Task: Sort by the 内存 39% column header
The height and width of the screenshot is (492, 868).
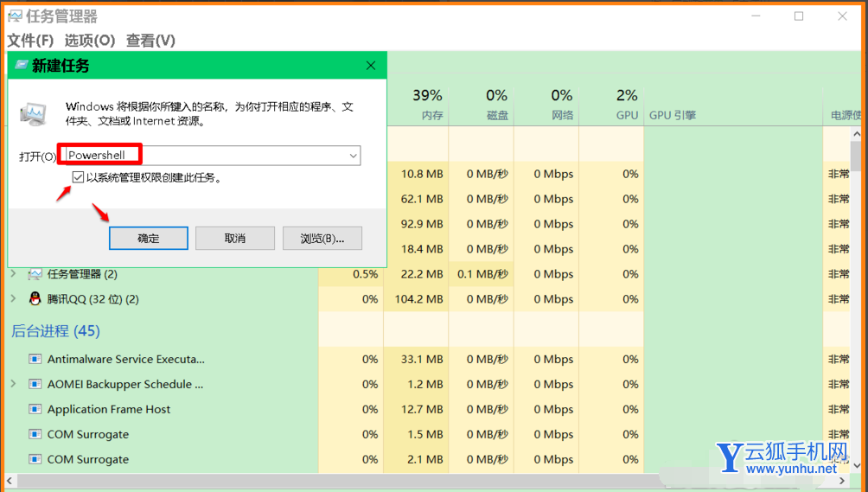Action: [x=417, y=104]
